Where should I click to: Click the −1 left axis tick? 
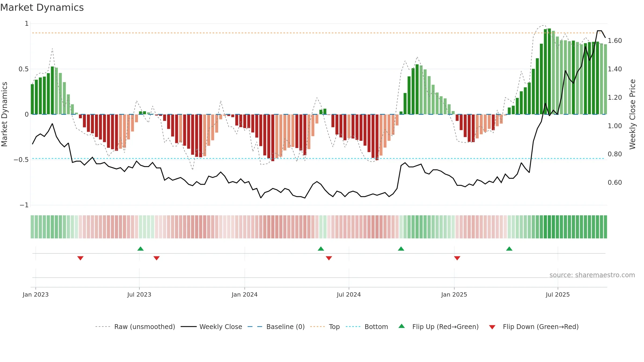[x=24, y=205]
